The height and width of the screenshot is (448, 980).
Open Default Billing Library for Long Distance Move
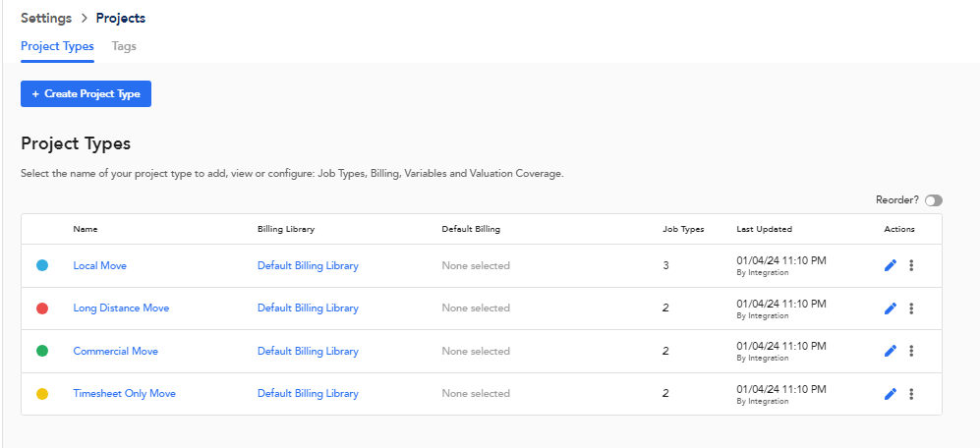click(308, 308)
